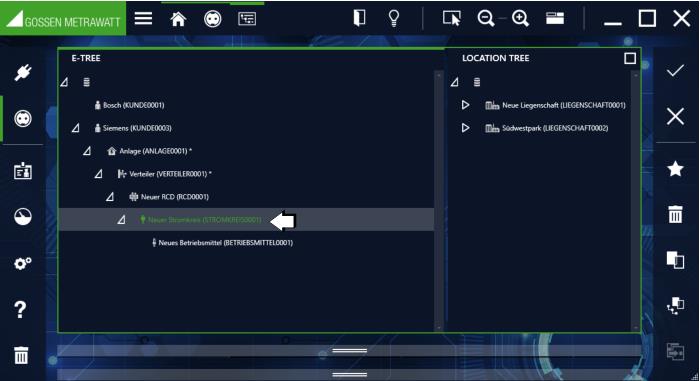This screenshot has width=700, height=381.
Task: Click the star favorite icon
Action: (675, 169)
